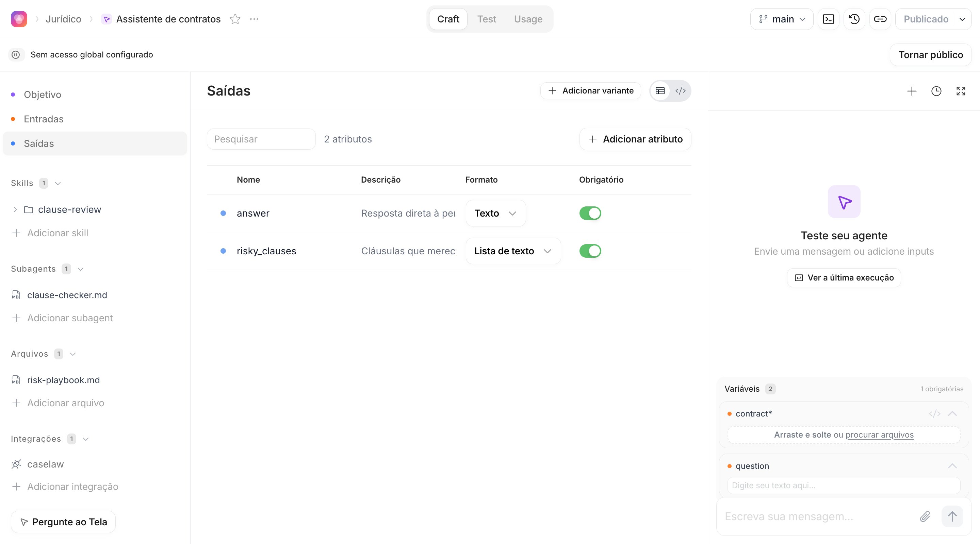Switch to the Craft tab

click(448, 19)
